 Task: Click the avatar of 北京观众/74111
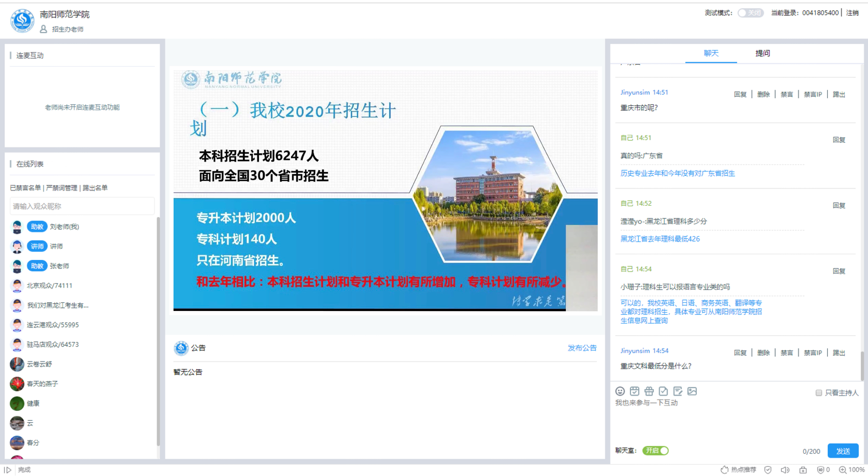tap(17, 285)
